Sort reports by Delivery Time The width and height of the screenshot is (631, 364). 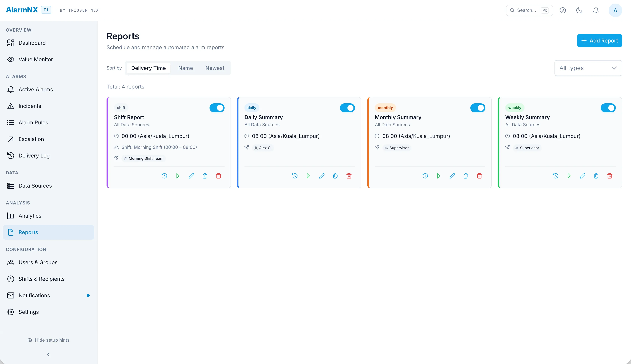148,68
